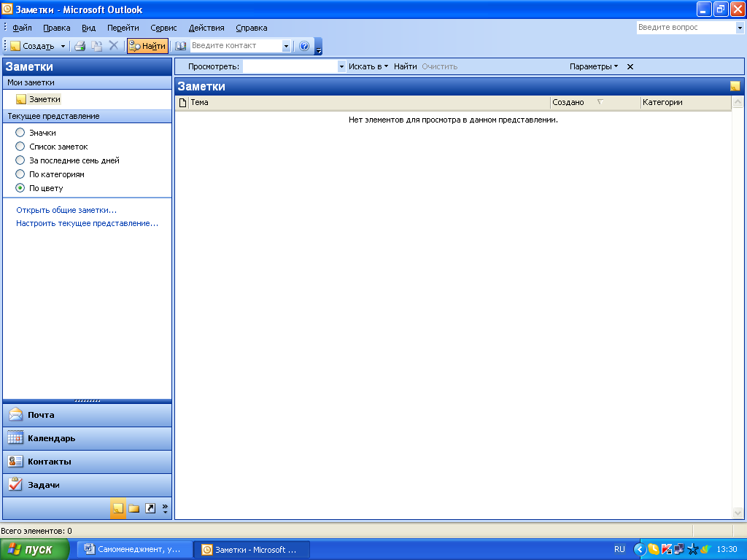Click Открыть общие заметки link

66,210
